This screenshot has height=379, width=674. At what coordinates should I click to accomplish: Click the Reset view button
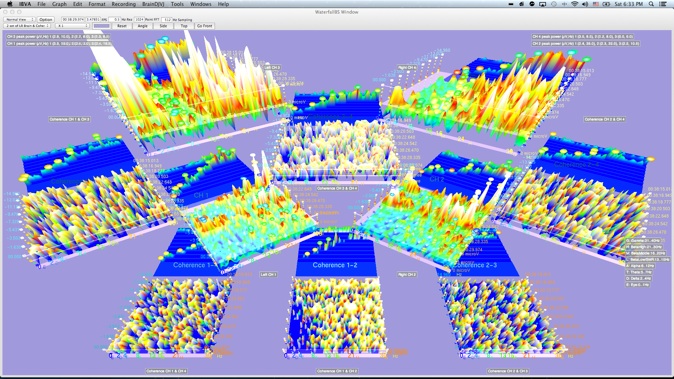click(x=122, y=26)
